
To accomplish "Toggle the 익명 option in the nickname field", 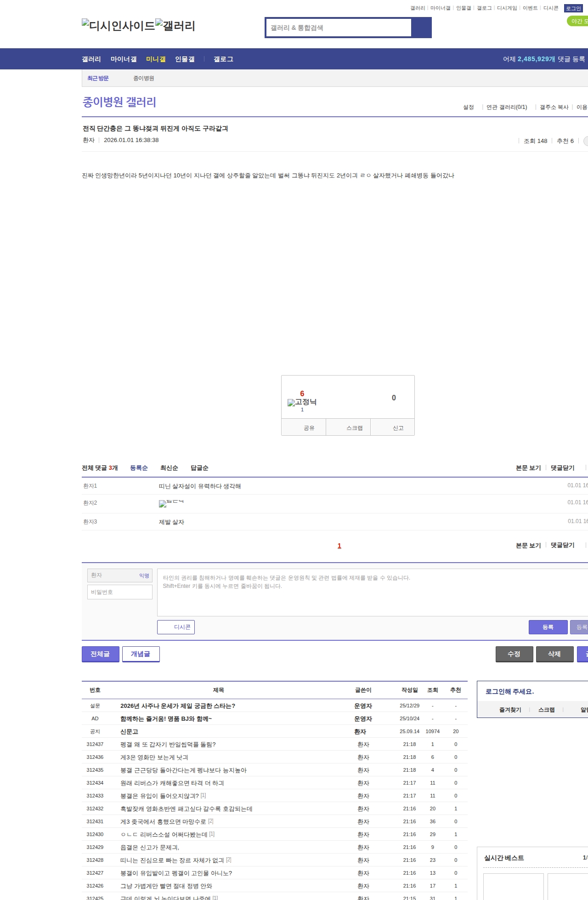I will point(144,575).
